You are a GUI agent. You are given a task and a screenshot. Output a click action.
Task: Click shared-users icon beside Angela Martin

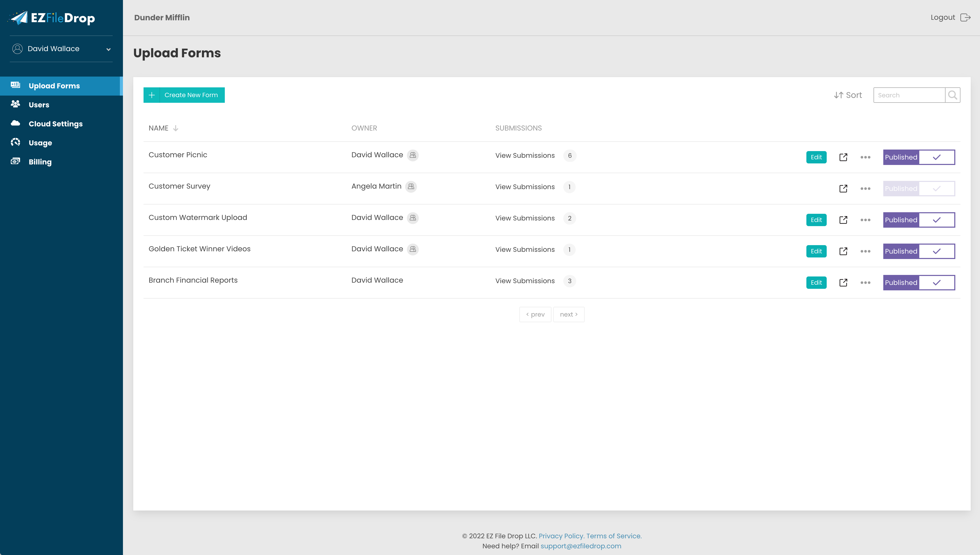pos(411,186)
